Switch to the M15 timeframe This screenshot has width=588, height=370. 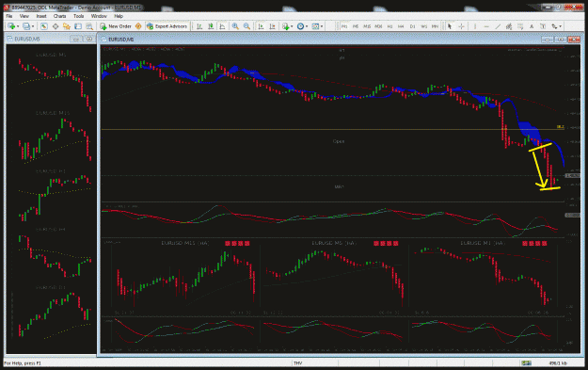click(367, 26)
